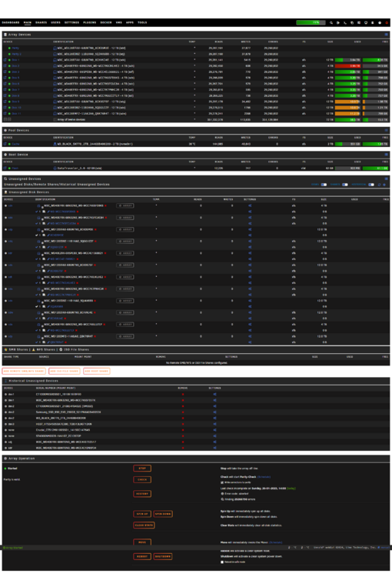Click the REBOOT button
Screen dimensions: 392x577
point(142,556)
